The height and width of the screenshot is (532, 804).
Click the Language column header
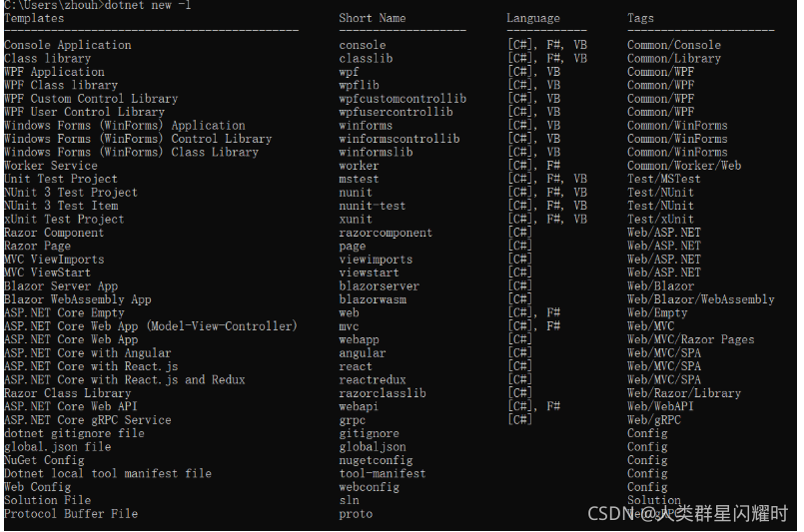532,18
